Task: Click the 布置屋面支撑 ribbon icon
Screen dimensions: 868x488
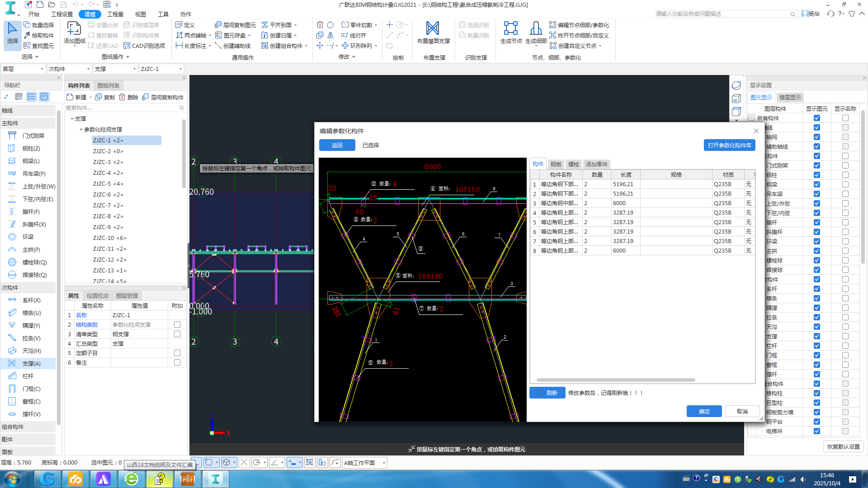Action: click(433, 29)
